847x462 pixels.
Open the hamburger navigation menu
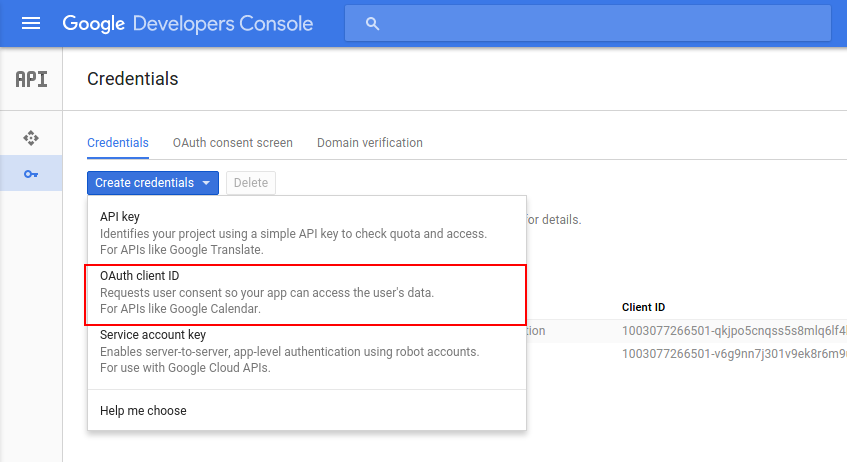(31, 23)
